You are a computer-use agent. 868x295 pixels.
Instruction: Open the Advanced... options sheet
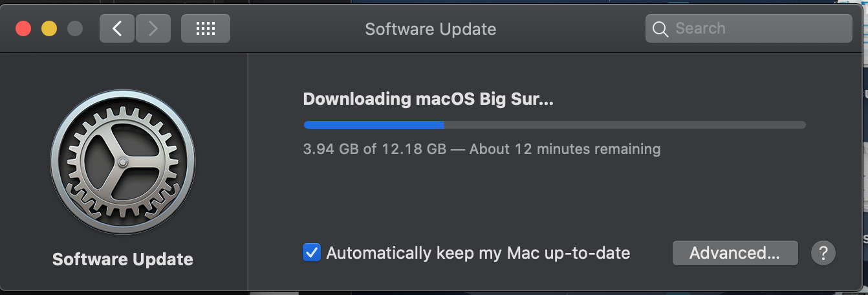735,252
